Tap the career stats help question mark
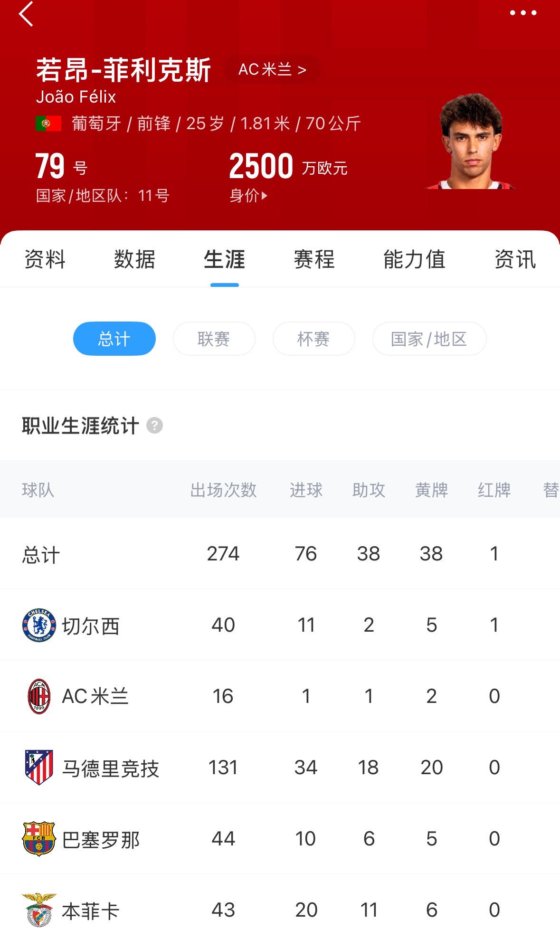 (x=154, y=426)
